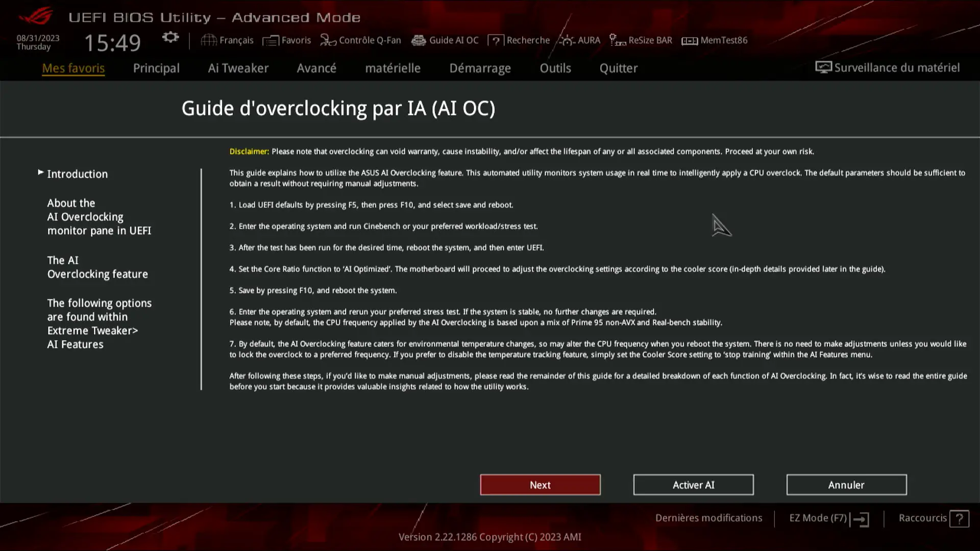Toggle the AURA lighting control

click(579, 40)
